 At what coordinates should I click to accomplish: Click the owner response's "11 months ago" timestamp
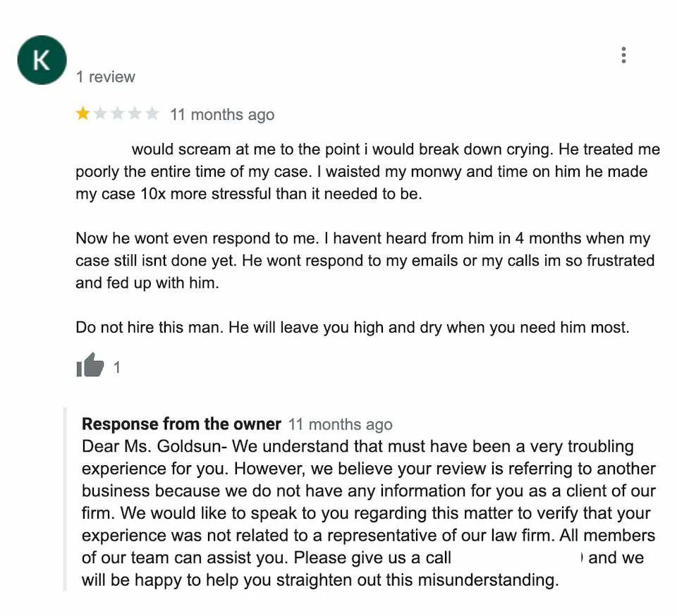click(340, 424)
